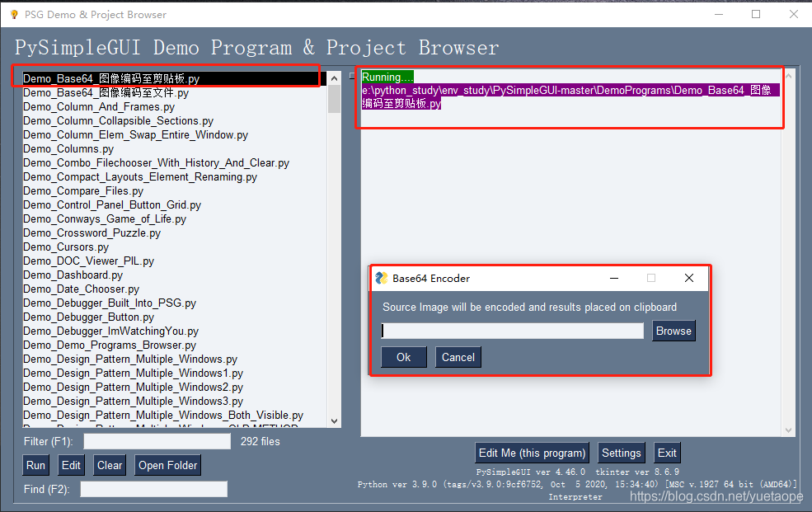This screenshot has height=512, width=812.
Task: Click the Filter (F1) input field
Action: 157,441
